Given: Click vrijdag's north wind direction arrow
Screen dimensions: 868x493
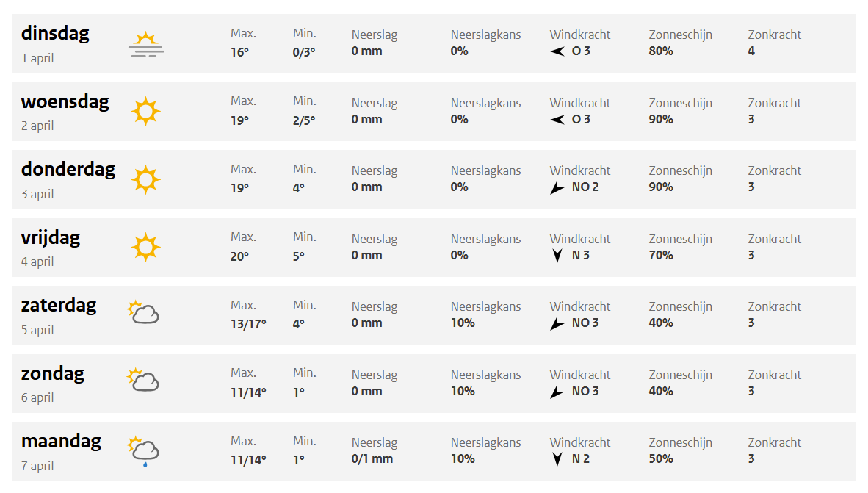Looking at the screenshot, I should coord(558,256).
